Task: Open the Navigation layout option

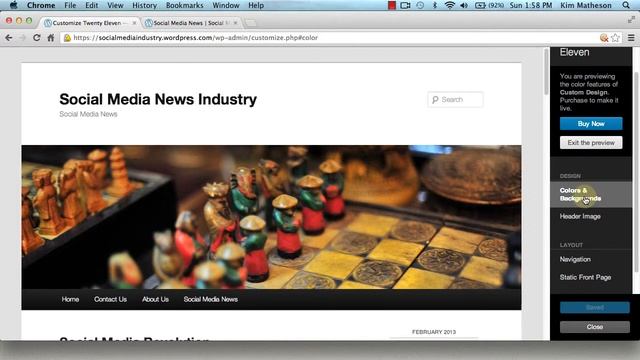Action: click(x=591, y=259)
